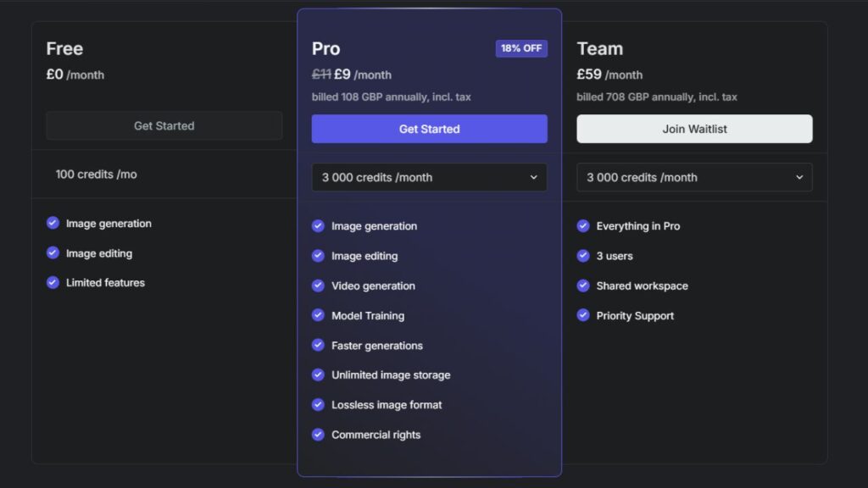This screenshot has width=868, height=488.
Task: Click the chevron arrow in Pro credits selector
Action: click(x=534, y=178)
